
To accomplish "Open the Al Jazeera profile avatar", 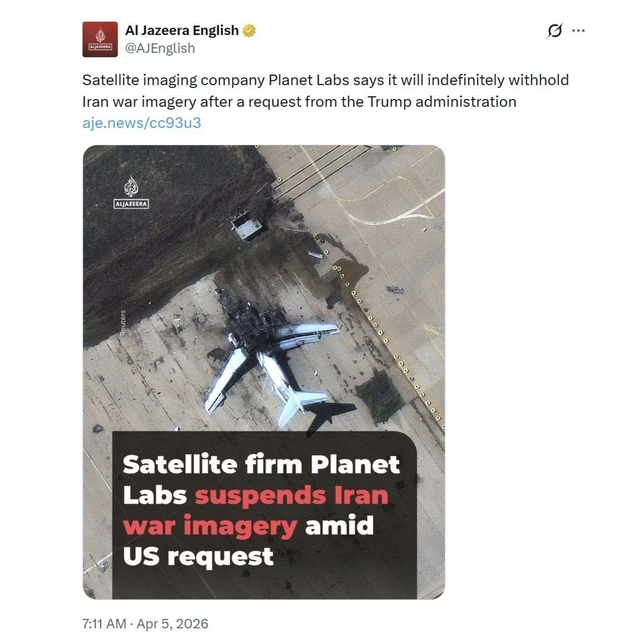I will click(x=100, y=40).
